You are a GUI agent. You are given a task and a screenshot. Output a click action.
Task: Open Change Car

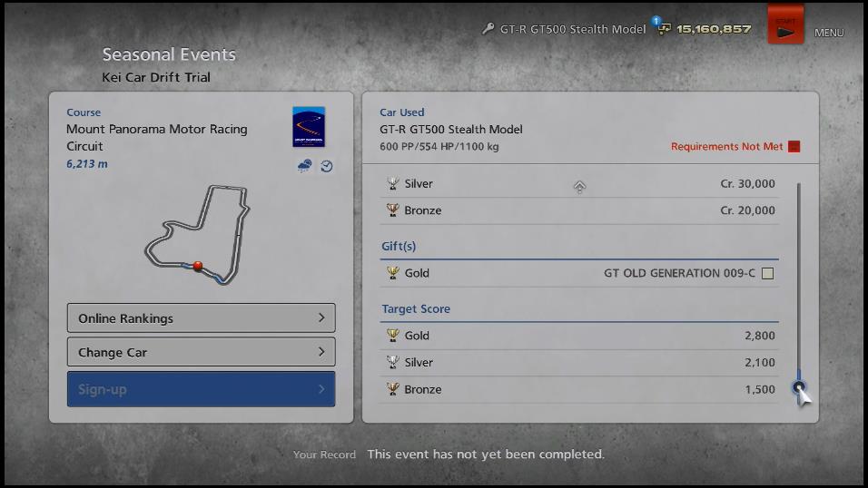(201, 352)
